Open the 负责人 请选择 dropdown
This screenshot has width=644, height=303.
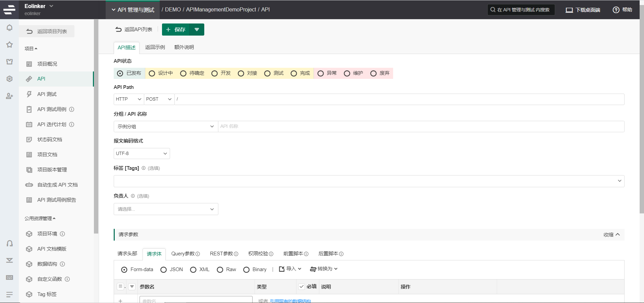click(x=166, y=209)
